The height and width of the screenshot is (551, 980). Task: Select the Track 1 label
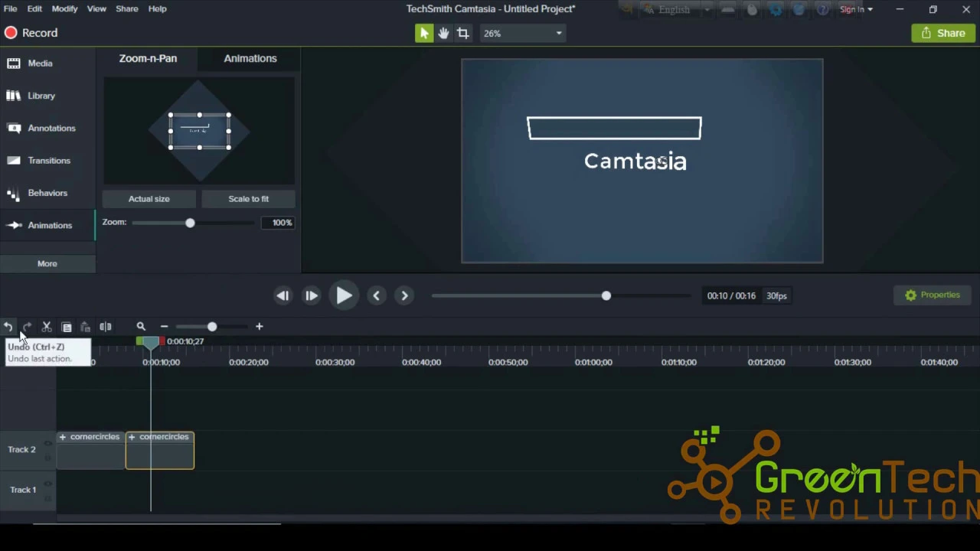coord(23,490)
